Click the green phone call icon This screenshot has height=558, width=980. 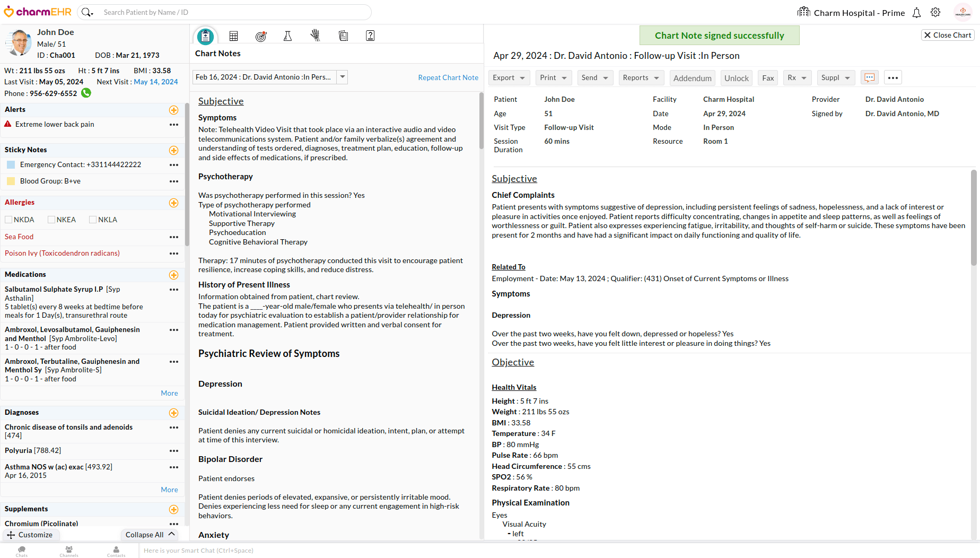(86, 93)
